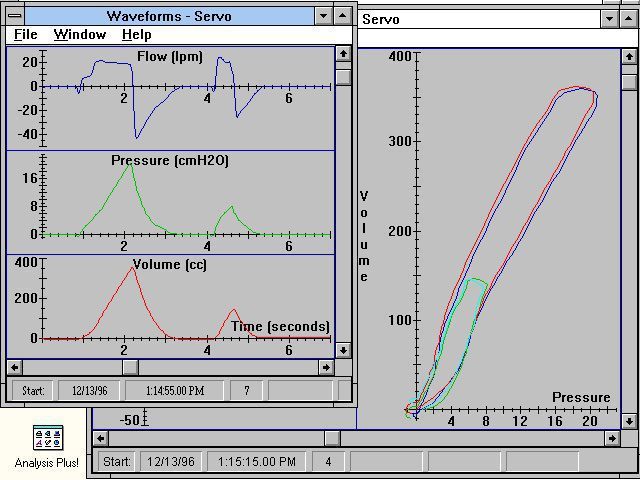Click the Waveforms horizontal scrollbar right arrow

[x=326, y=367]
